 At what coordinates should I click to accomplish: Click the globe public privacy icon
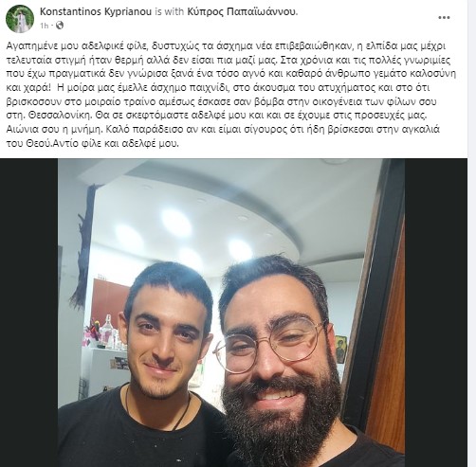pos(60,26)
